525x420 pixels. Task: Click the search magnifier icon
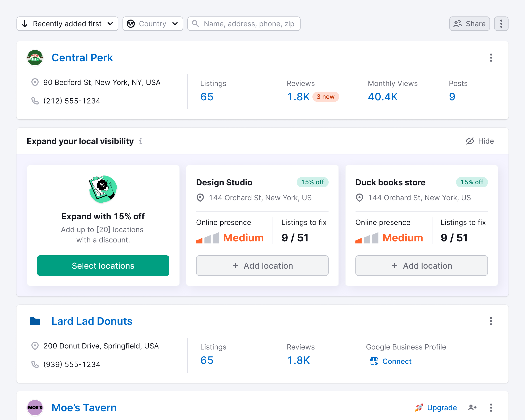(196, 24)
